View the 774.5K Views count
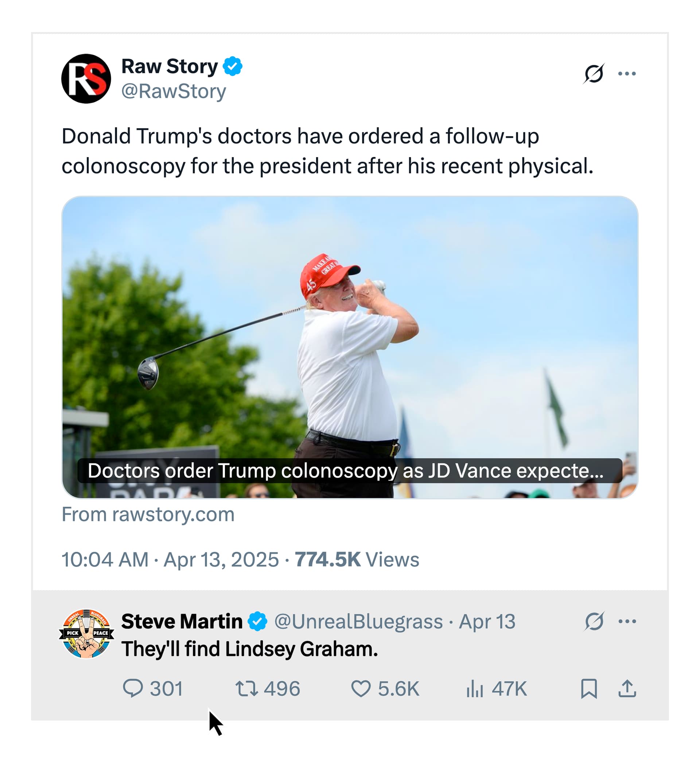This screenshot has width=700, height=770. 357,560
